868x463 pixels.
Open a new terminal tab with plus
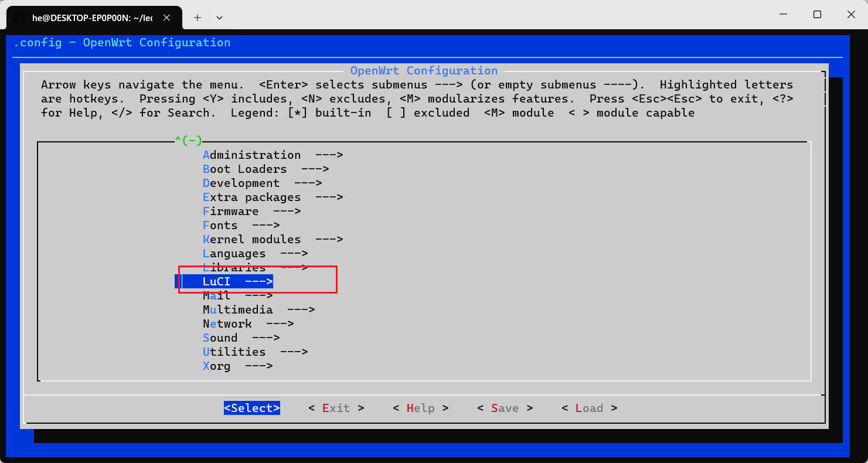tap(198, 18)
